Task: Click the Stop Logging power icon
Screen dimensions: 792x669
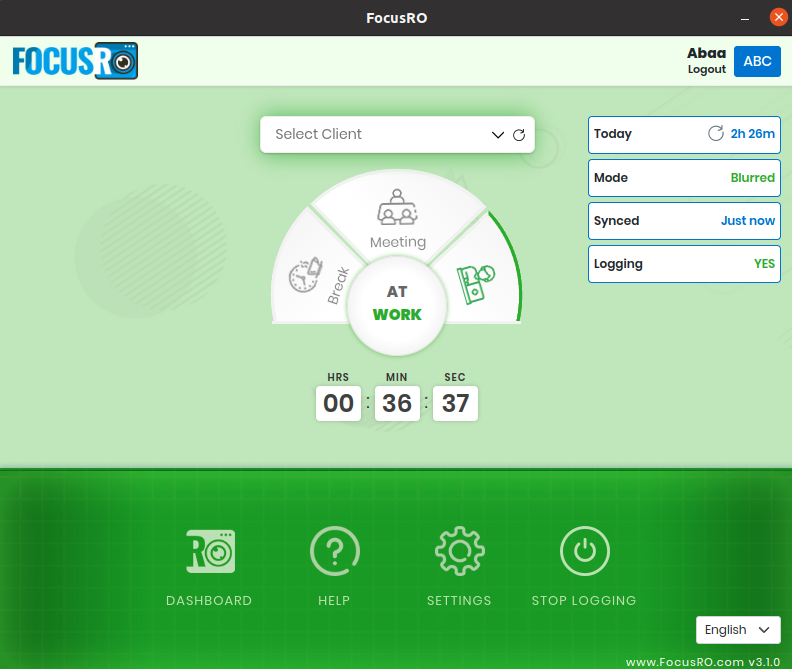Action: click(x=584, y=551)
